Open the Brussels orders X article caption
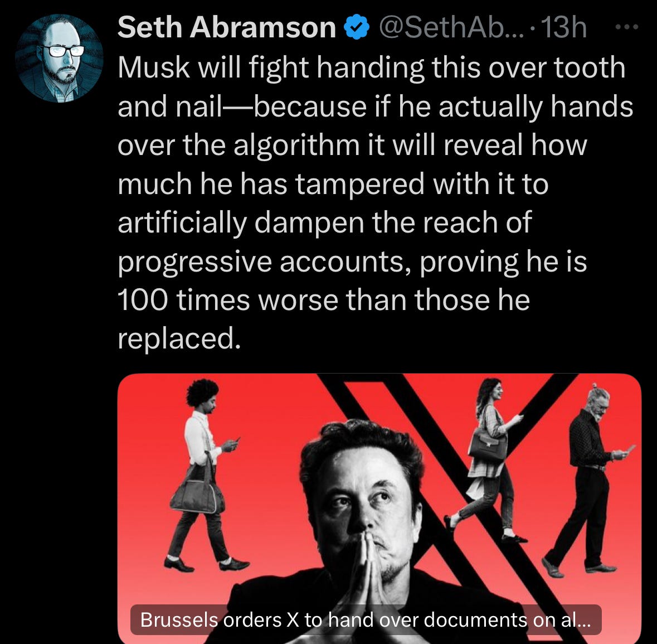 [366, 619]
